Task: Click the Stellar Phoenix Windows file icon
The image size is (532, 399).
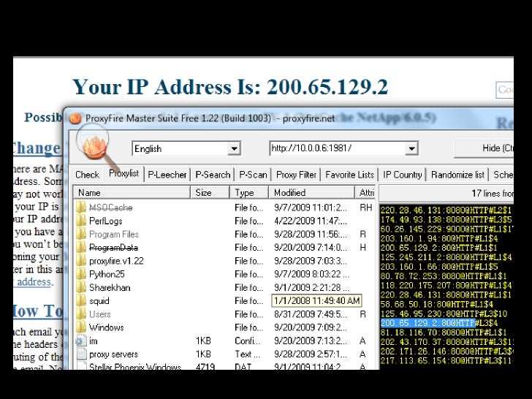Action: click(x=81, y=365)
